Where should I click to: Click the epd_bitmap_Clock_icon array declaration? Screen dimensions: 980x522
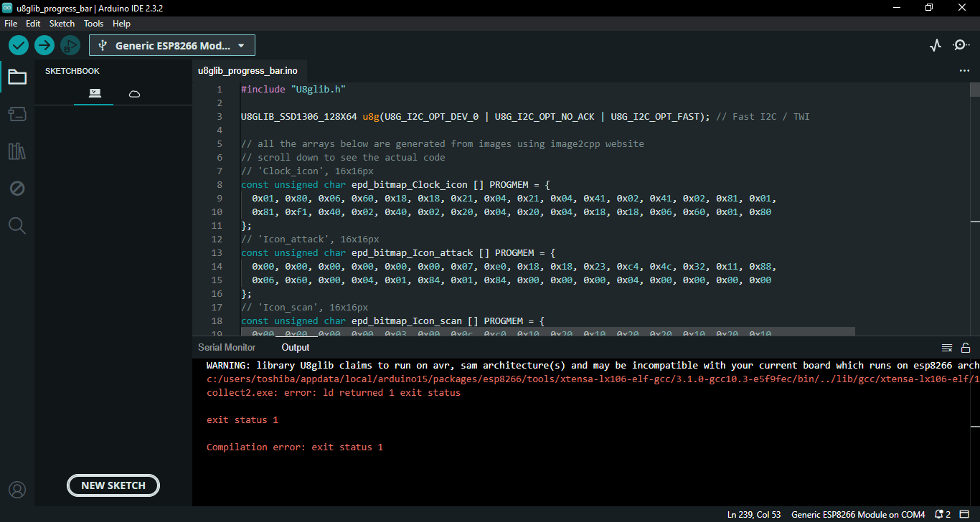pos(396,184)
